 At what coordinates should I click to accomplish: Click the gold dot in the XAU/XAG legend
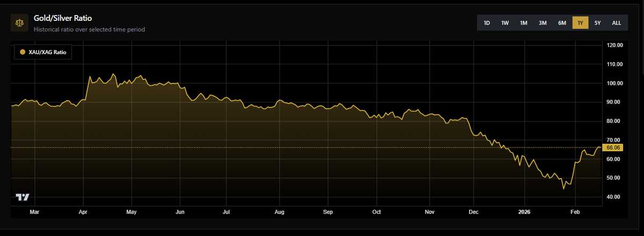tap(22, 52)
